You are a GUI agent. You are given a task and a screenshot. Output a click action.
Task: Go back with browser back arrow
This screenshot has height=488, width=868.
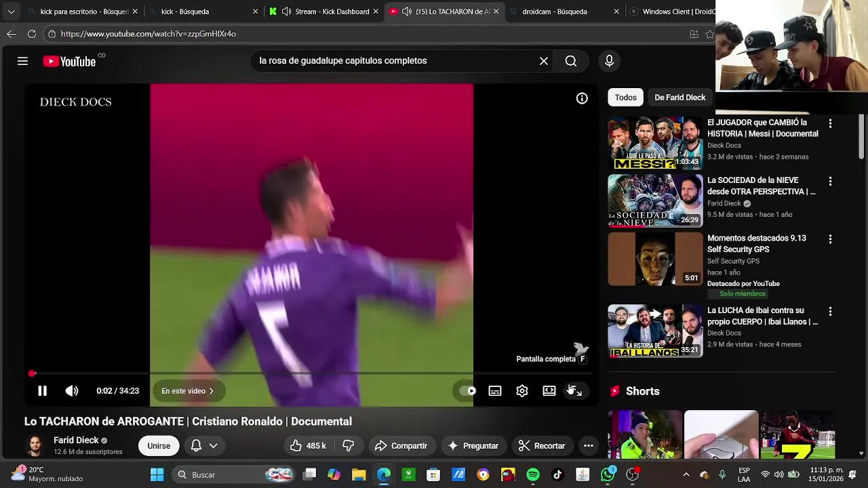tap(12, 34)
